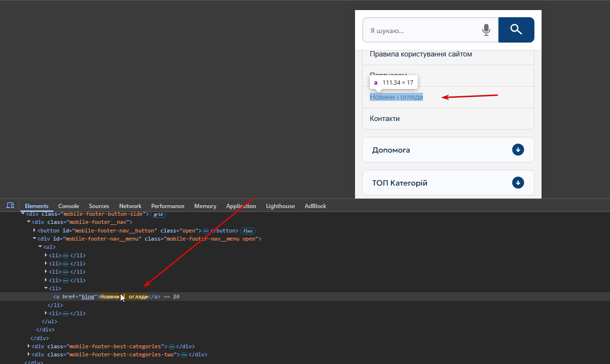Toggle the flex badge next to the button element

tap(247, 231)
